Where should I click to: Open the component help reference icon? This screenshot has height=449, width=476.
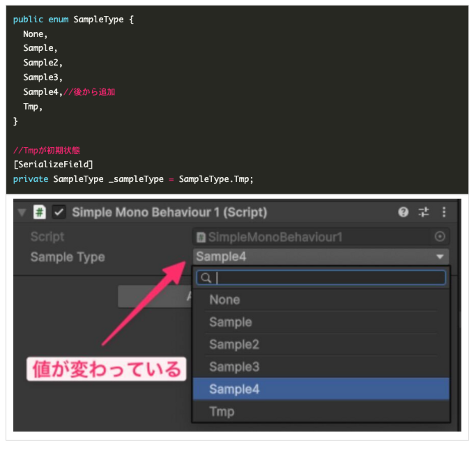(x=403, y=212)
